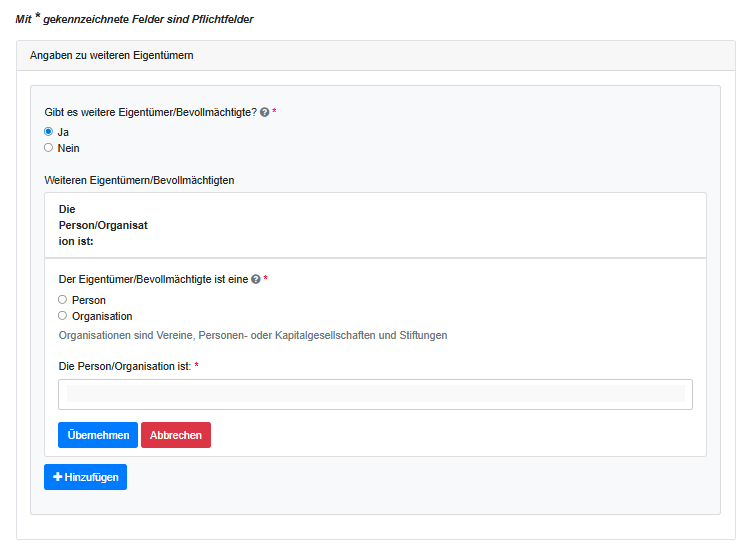Click the "Ja" label text
742x545 pixels.
click(x=64, y=131)
